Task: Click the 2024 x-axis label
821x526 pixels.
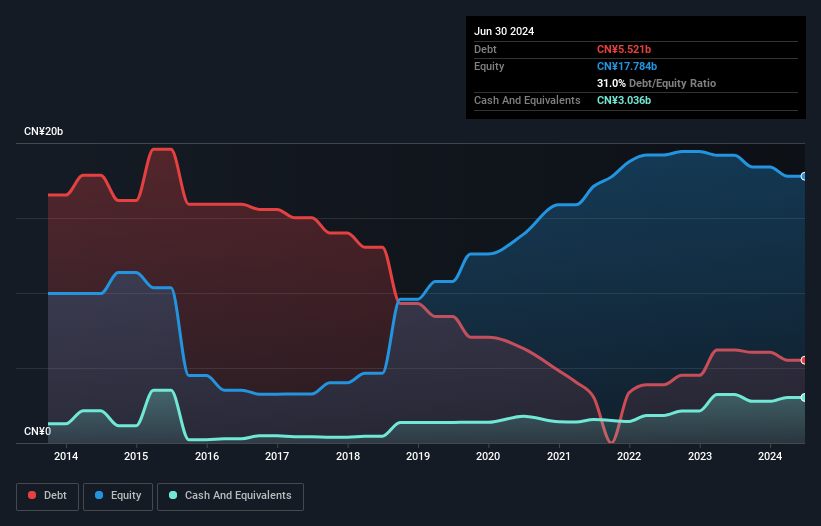Action: [770, 456]
